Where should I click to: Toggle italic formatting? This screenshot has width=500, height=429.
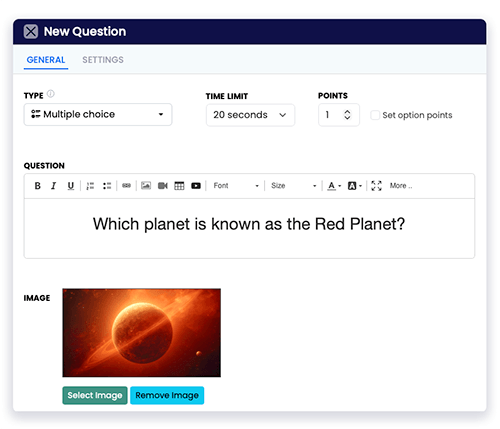pos(54,186)
